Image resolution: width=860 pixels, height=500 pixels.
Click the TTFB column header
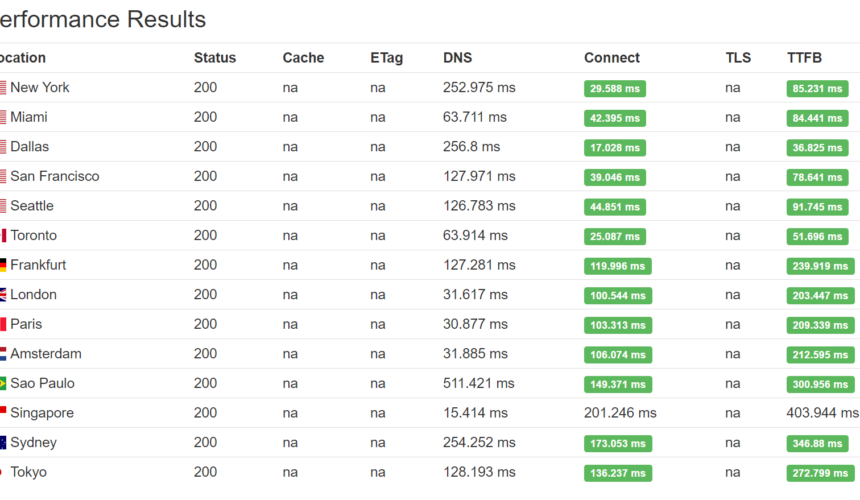804,58
